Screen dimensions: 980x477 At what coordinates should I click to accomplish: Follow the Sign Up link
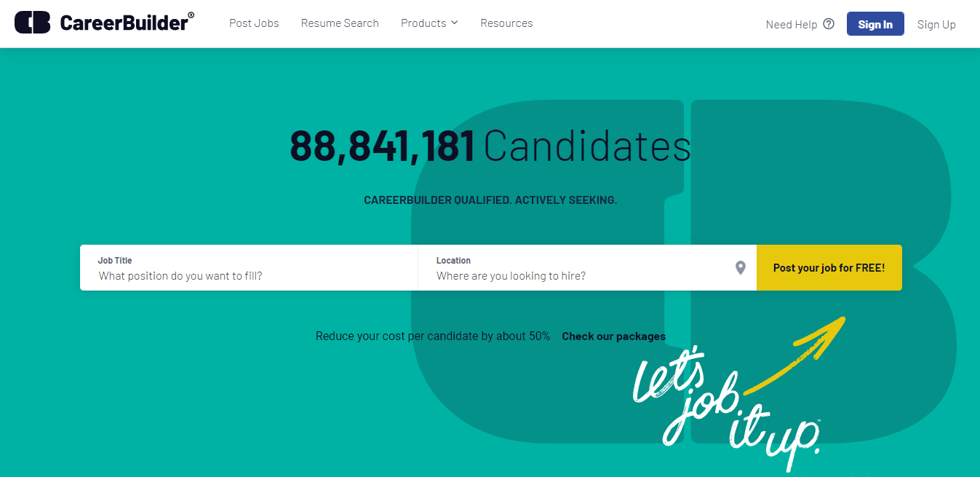point(936,24)
